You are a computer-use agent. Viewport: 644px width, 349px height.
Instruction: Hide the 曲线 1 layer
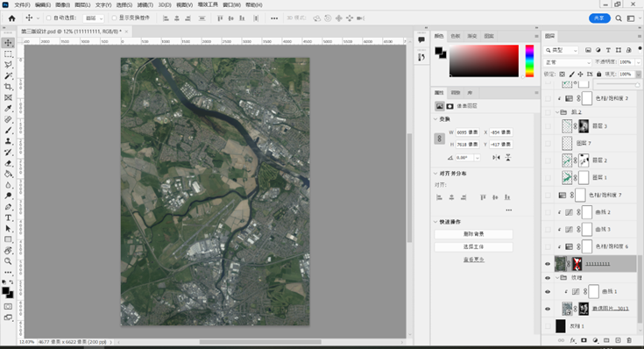click(548, 292)
